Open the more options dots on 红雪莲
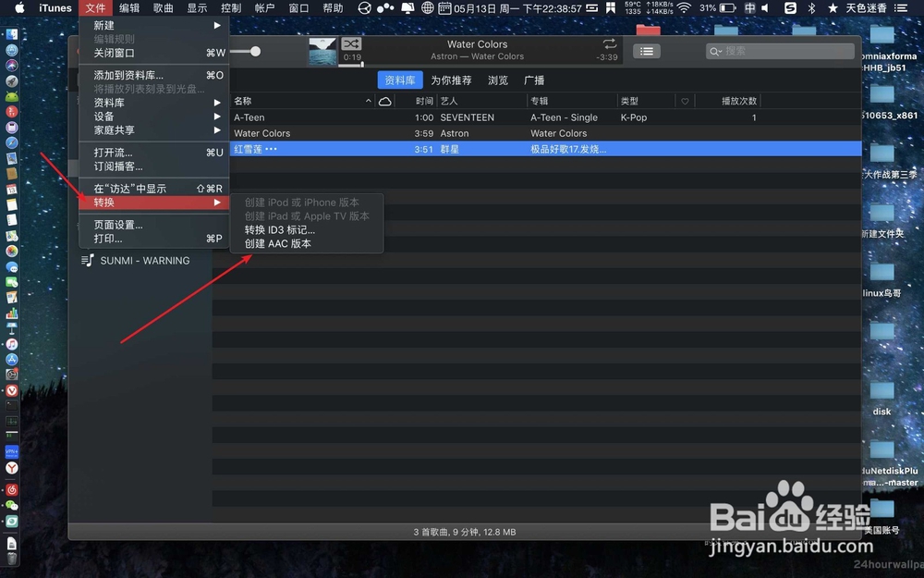The height and width of the screenshot is (578, 924). pyautogui.click(x=271, y=149)
